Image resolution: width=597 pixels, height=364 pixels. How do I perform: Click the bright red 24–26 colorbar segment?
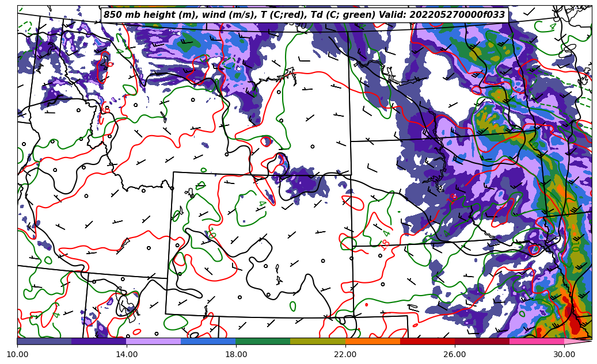pos(427,341)
